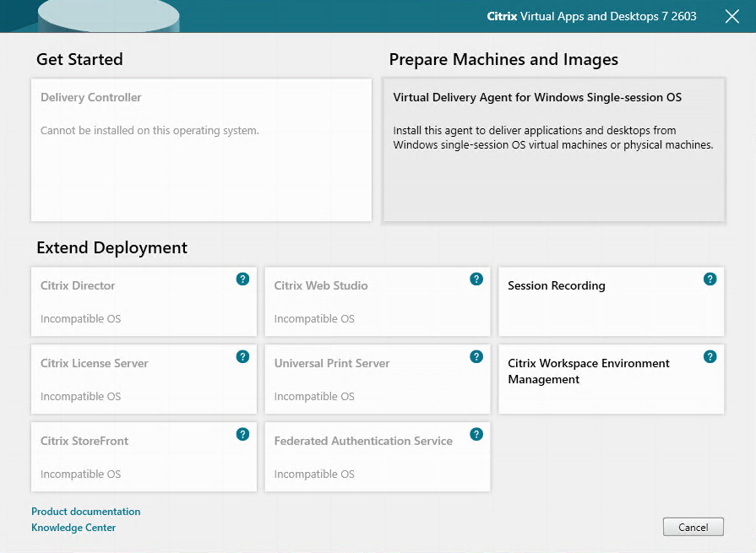
Task: Click 'Incompatible OS' under Universal Print Server
Action: tap(314, 397)
